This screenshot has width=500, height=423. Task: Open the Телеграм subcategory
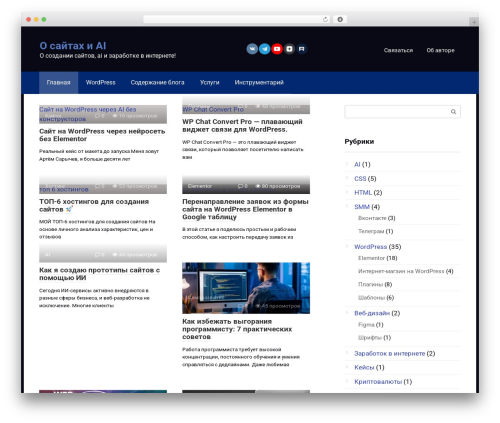371,231
